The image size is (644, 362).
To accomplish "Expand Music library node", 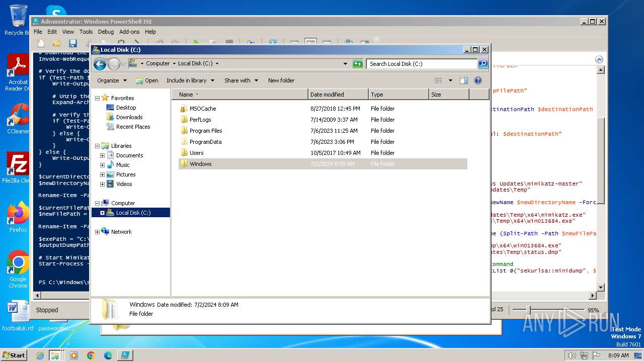I will (102, 165).
